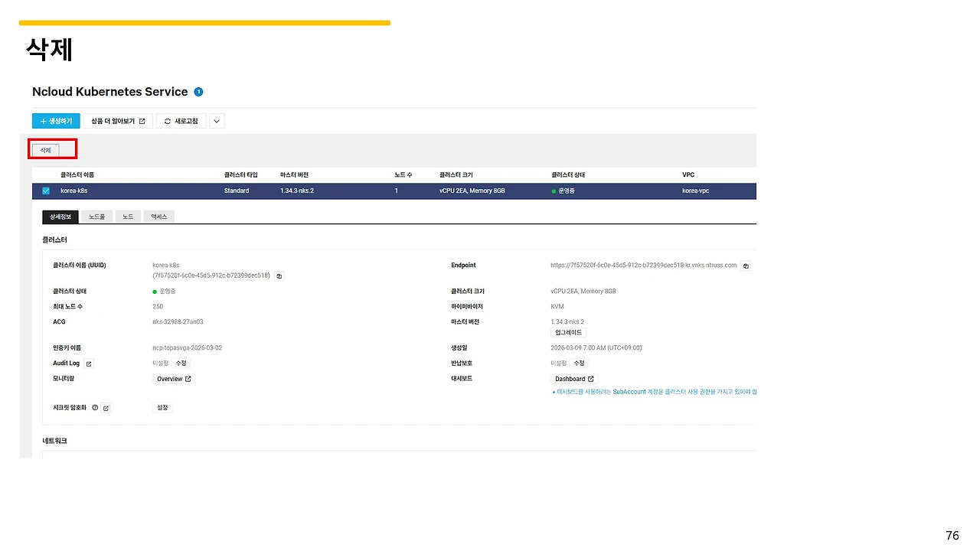Select the table's 클러스터 상태 column header
This screenshot has width=980, height=551.
tap(568, 175)
